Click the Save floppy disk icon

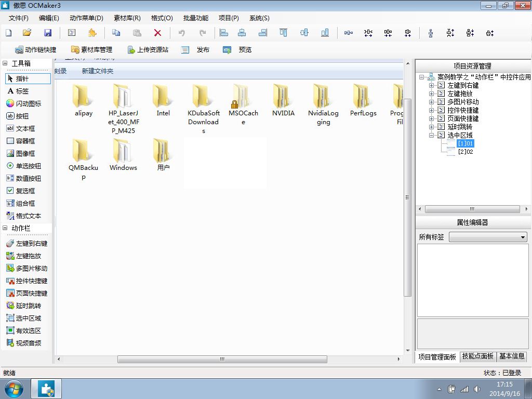pos(48,33)
